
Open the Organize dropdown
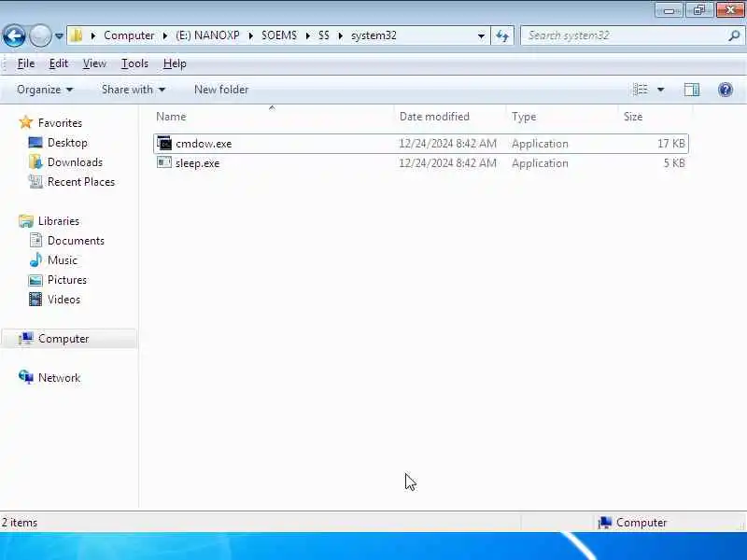(45, 90)
